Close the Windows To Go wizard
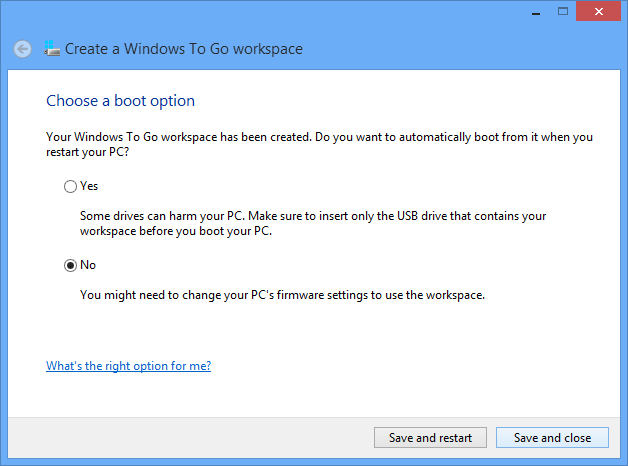This screenshot has width=628, height=466. [x=597, y=10]
